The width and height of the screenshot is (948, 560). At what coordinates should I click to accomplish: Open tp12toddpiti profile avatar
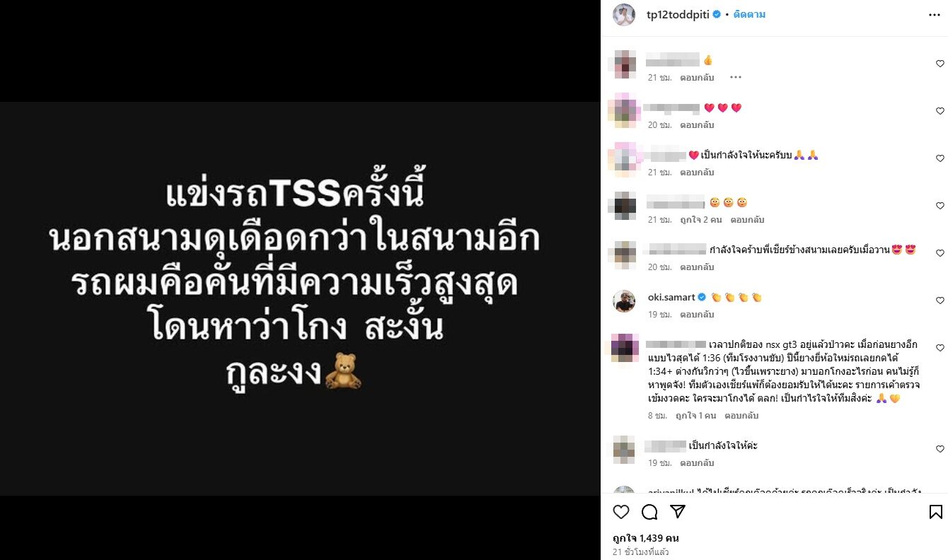(624, 14)
